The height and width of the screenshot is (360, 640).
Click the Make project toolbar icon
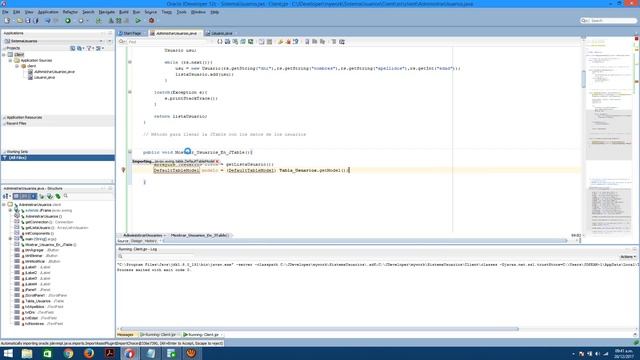click(111, 20)
